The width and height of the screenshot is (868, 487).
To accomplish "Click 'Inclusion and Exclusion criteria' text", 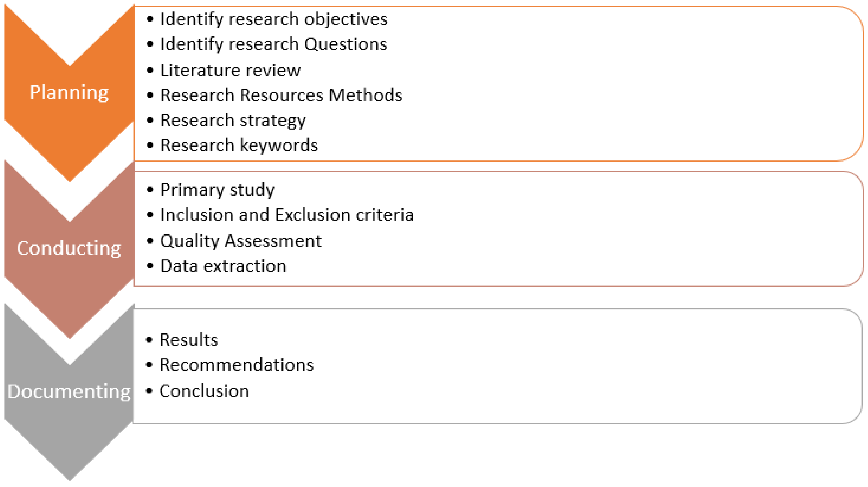I will tap(287, 215).
